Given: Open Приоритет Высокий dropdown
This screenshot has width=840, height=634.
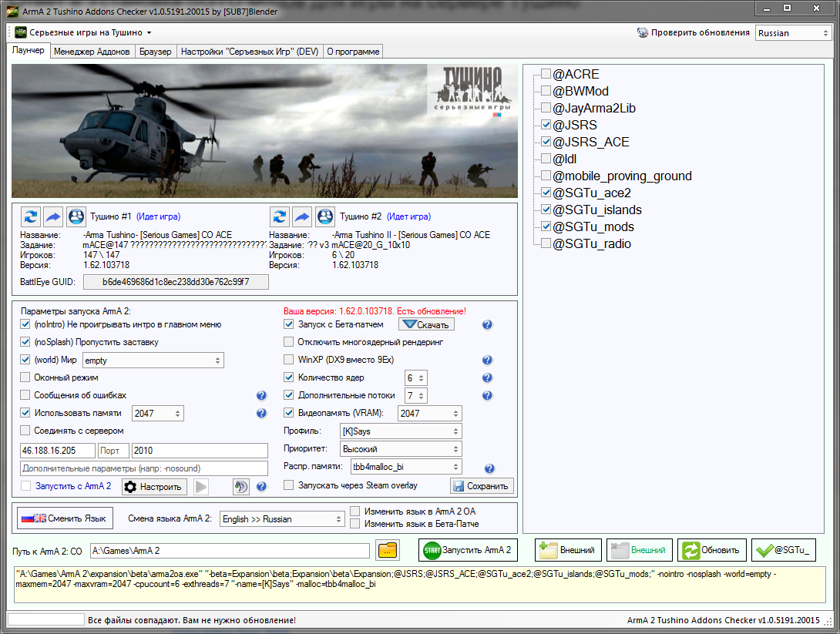Looking at the screenshot, I should point(401,449).
